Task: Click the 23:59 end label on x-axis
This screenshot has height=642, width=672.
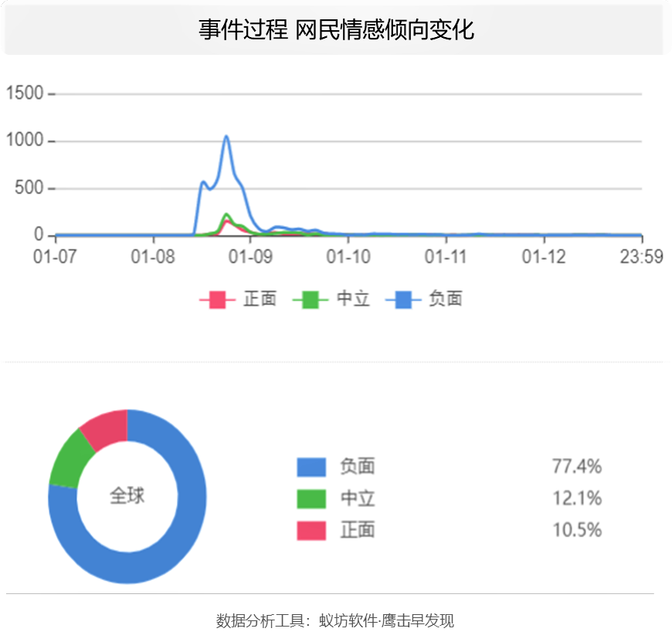Action: pos(641,257)
